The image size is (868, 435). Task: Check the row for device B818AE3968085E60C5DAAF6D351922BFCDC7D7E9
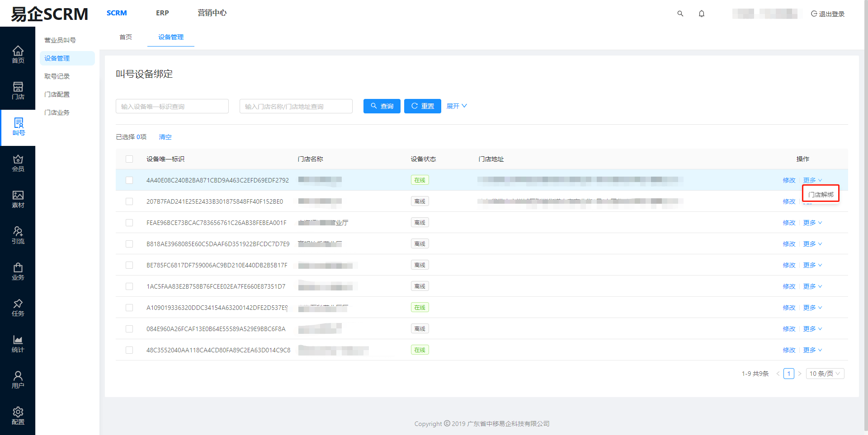click(x=129, y=244)
